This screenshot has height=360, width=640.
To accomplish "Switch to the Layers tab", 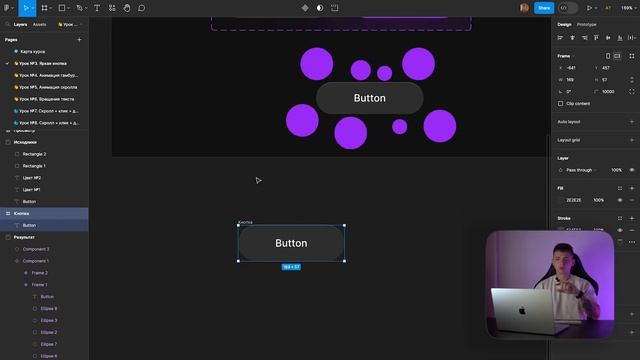I will pos(20,24).
